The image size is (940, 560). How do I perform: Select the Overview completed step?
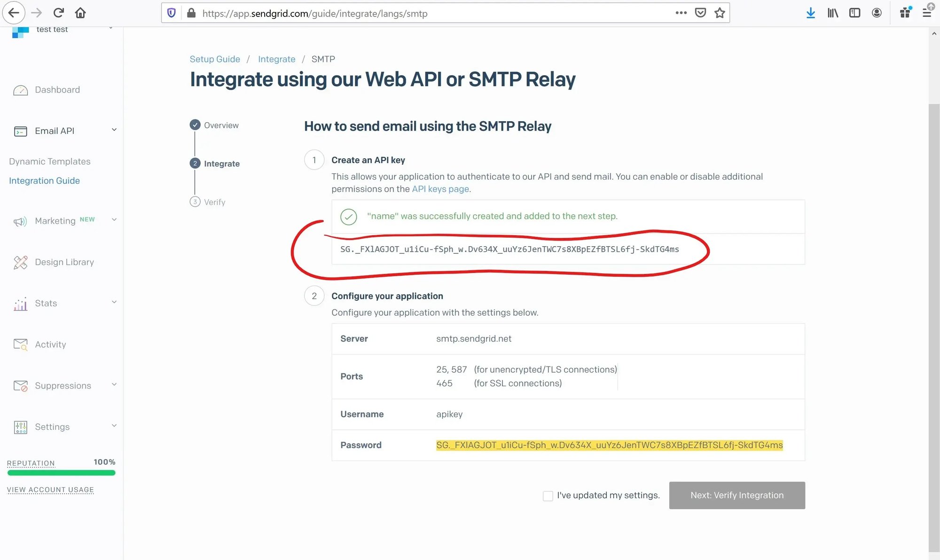click(195, 125)
